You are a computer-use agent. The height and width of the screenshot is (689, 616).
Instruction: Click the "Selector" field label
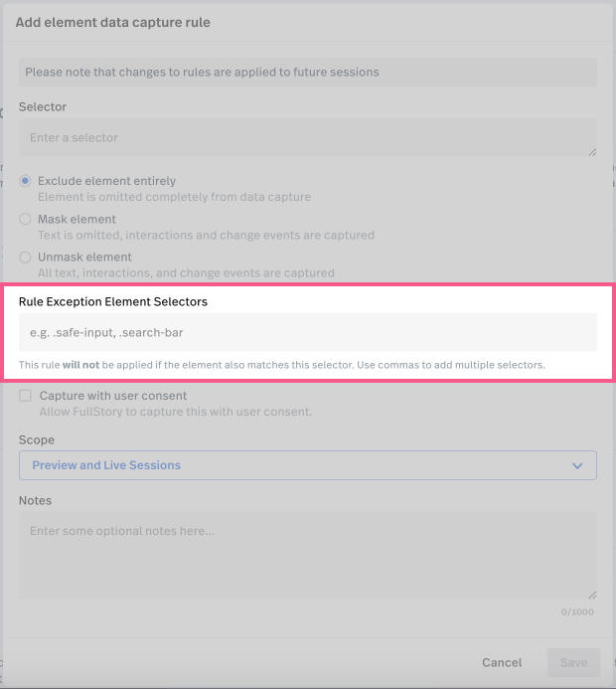(43, 106)
